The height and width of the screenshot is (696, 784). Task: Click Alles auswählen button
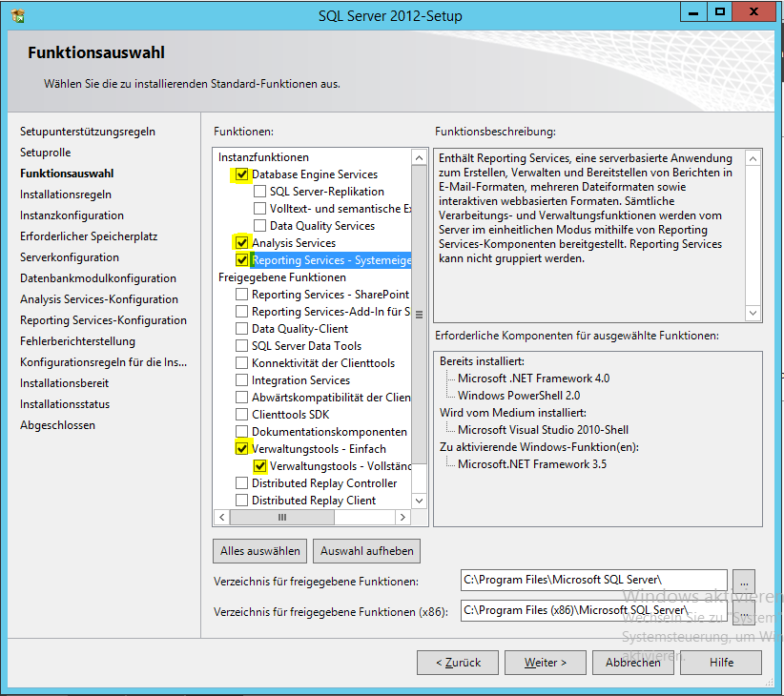[260, 551]
